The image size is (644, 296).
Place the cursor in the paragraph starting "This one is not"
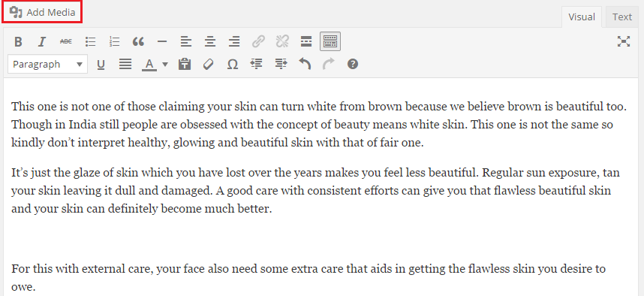click(319, 125)
